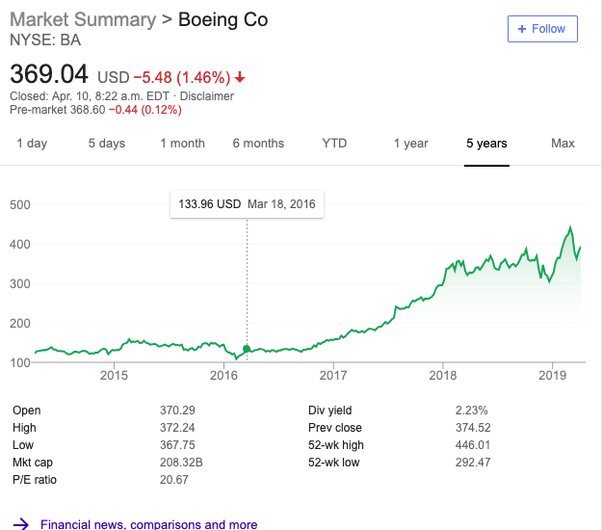This screenshot has width=602, height=530.
Task: Open the Disclaimer link
Action: pyautogui.click(x=207, y=96)
